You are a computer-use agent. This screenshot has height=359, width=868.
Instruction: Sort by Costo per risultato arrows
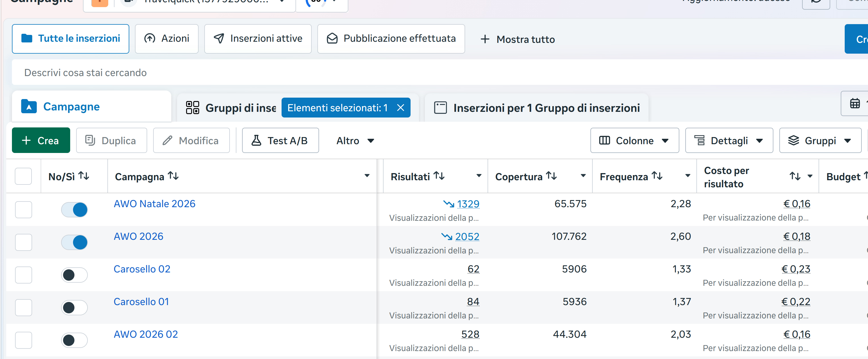(795, 176)
